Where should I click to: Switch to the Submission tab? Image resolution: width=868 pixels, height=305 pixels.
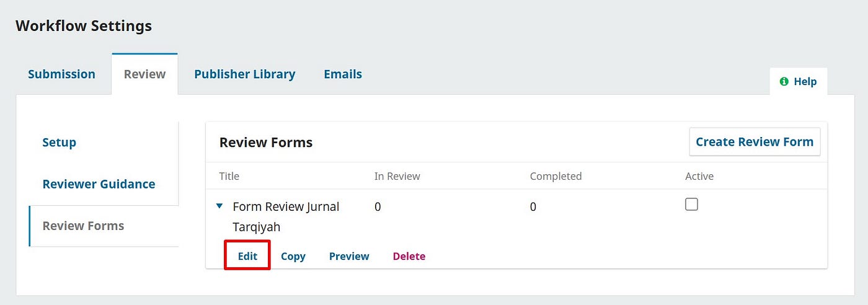61,74
